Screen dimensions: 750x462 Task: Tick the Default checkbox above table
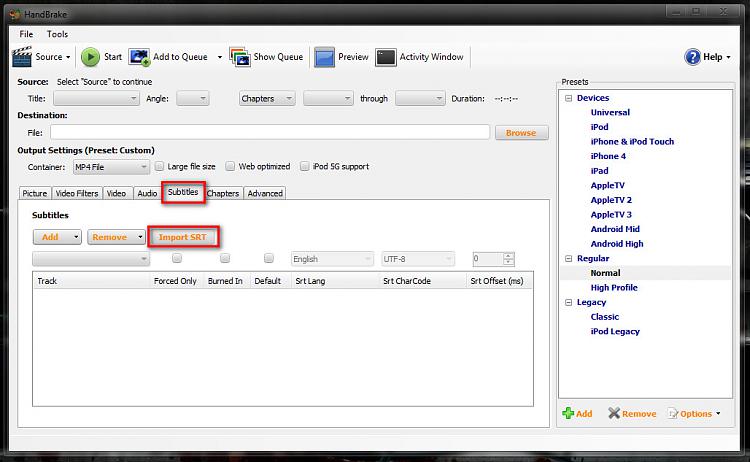pos(269,258)
